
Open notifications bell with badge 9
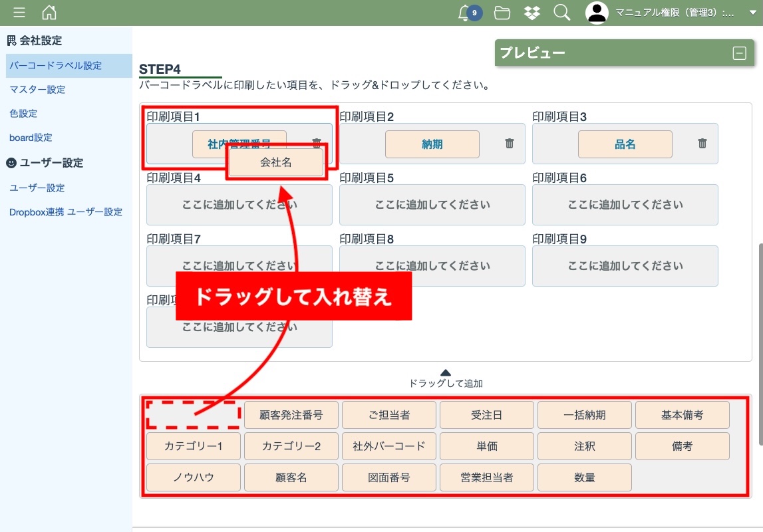(x=466, y=13)
